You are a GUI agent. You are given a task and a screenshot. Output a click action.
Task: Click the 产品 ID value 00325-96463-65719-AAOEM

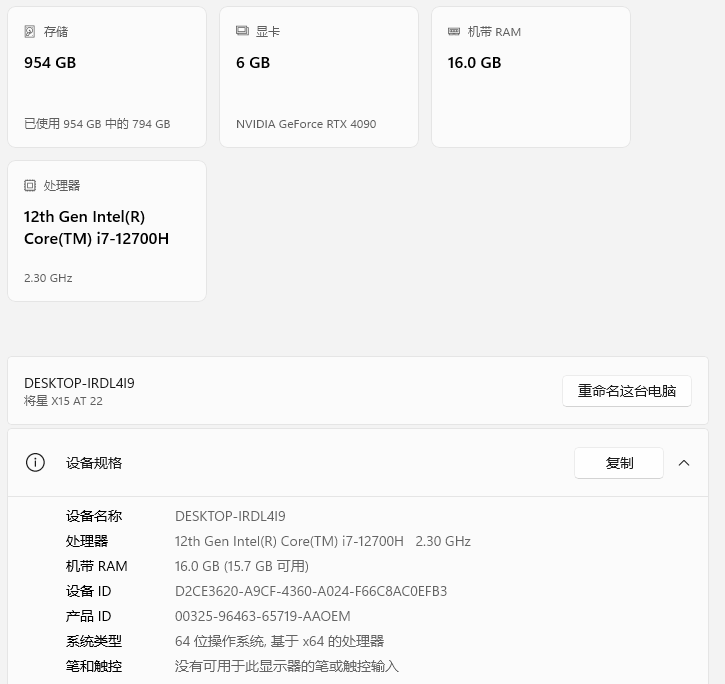pos(263,616)
